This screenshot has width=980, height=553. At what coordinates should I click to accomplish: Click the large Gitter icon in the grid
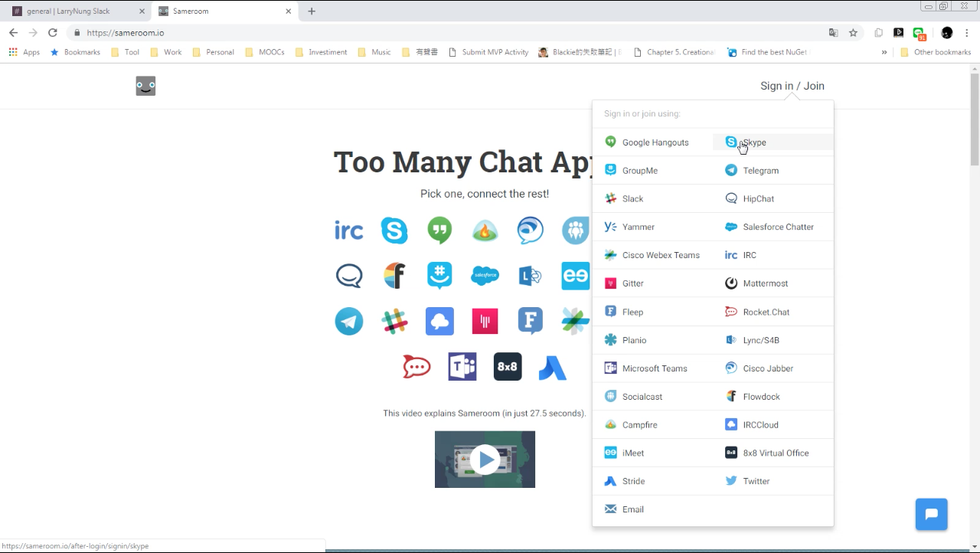pyautogui.click(x=485, y=321)
